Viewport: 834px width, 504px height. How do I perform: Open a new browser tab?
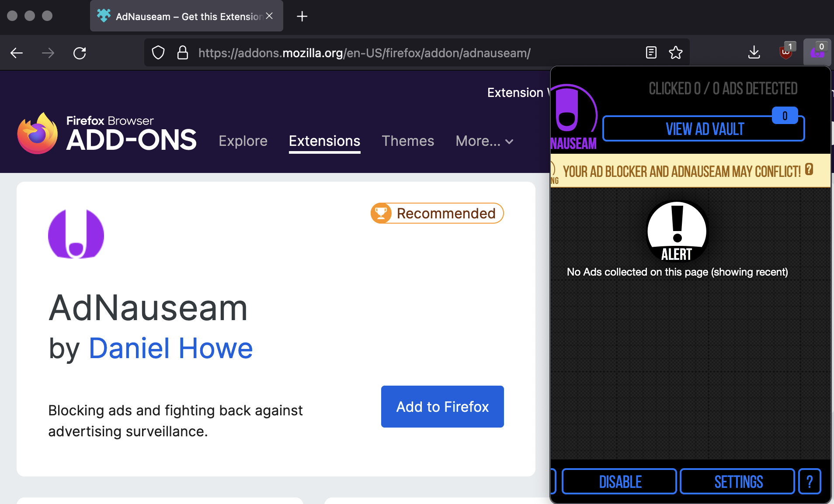pos(302,17)
